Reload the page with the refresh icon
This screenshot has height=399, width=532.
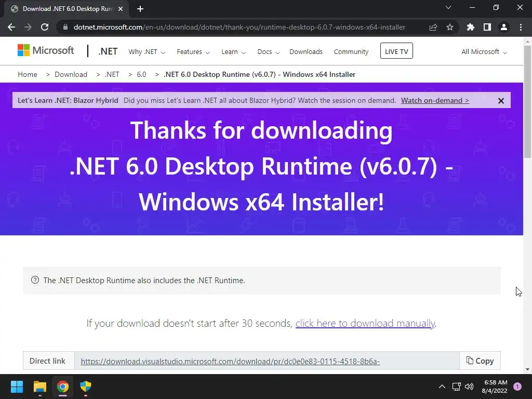point(45,27)
